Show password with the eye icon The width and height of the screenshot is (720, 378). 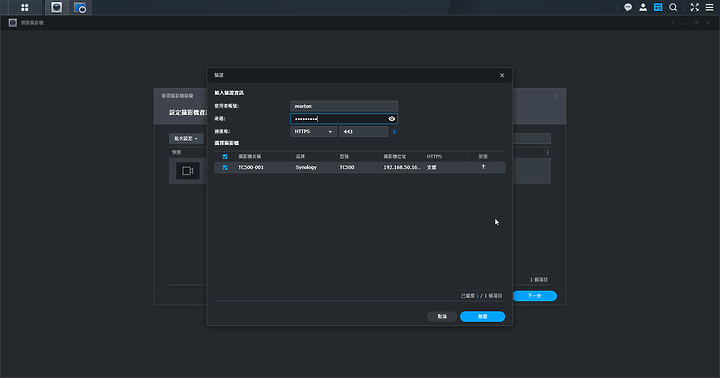point(392,119)
